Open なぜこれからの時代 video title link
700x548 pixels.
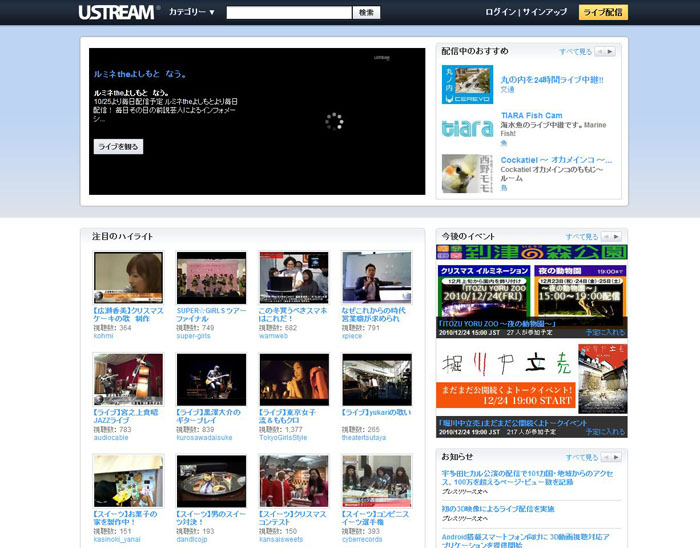(x=373, y=315)
